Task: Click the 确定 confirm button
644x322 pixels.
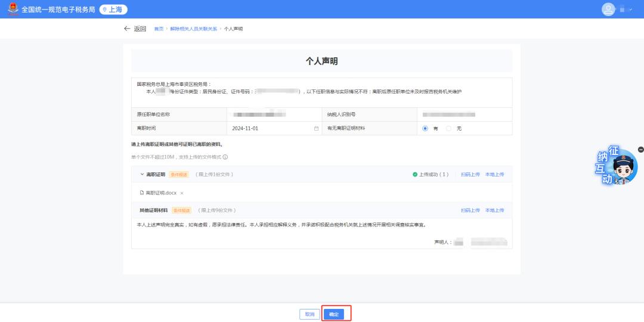Action: [334, 314]
